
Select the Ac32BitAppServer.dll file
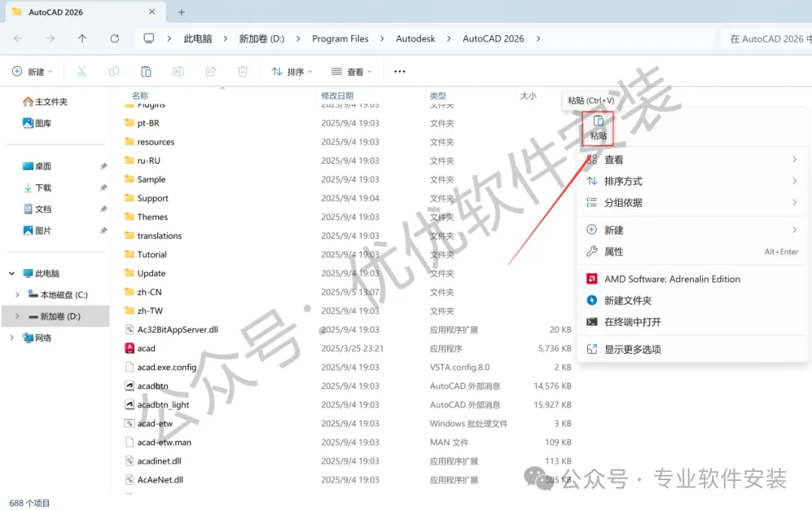171,330
